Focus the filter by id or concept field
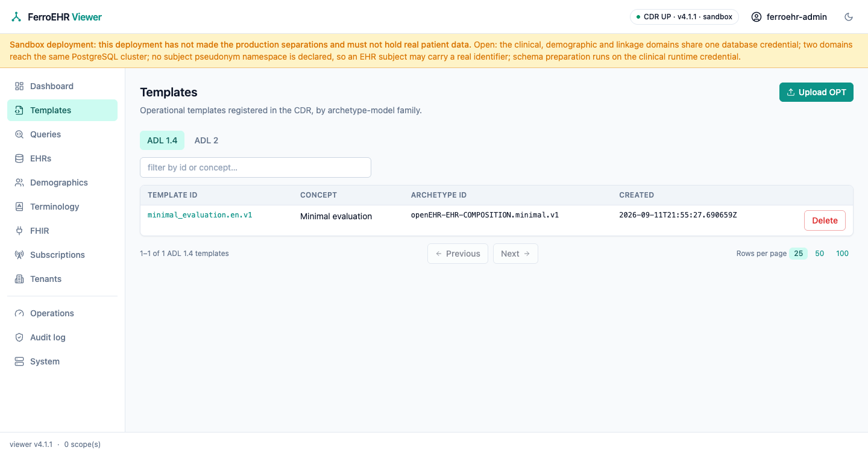 256,167
